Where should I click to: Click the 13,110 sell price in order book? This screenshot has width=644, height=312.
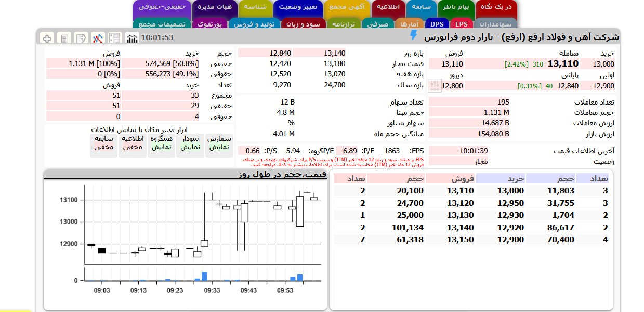point(460,191)
